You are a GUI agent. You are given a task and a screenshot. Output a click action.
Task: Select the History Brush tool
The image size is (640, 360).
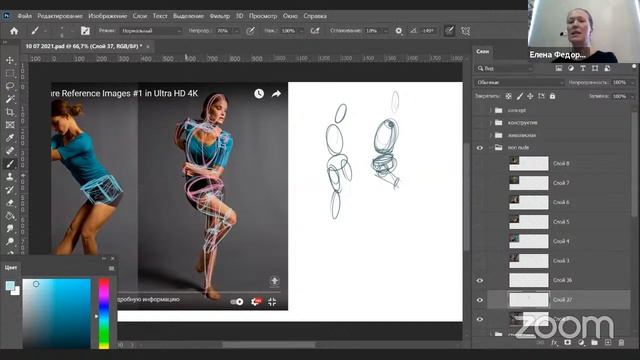point(10,190)
